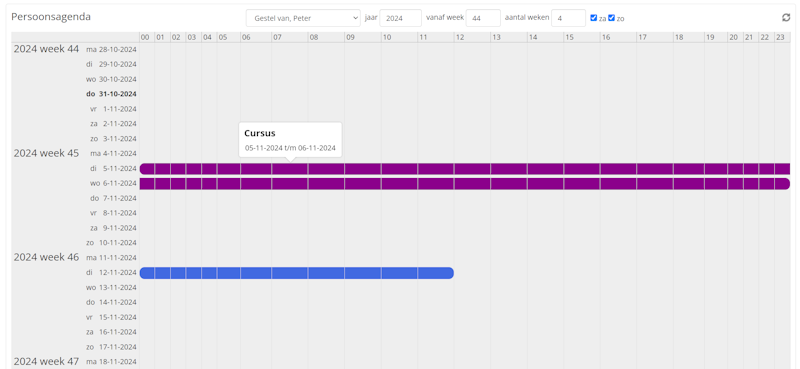Viewport: 800px width, 369px height.
Task: Toggle the zo (Sunday) checkbox
Action: tap(611, 18)
